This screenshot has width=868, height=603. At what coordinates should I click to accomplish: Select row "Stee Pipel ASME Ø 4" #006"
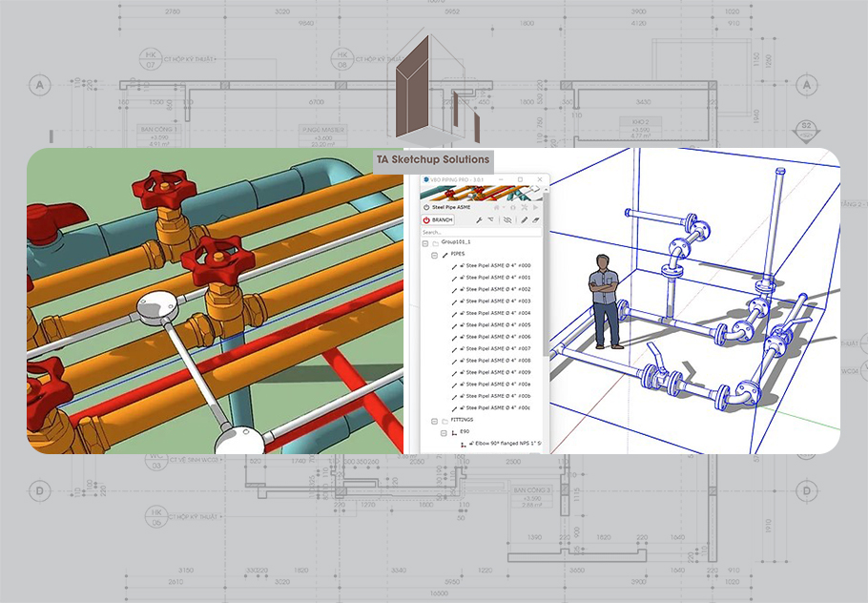(498, 337)
